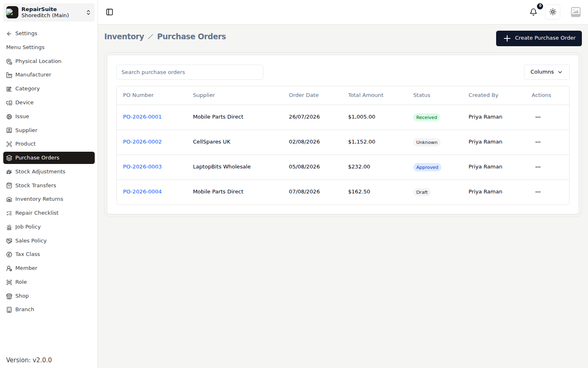Click the Total Amount column header
The image size is (588, 368).
365,95
